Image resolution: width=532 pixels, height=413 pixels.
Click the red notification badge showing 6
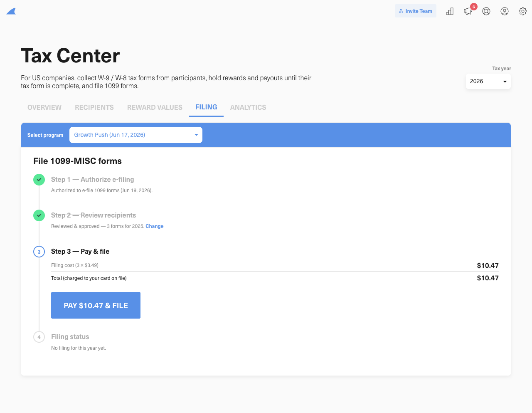pos(474,7)
